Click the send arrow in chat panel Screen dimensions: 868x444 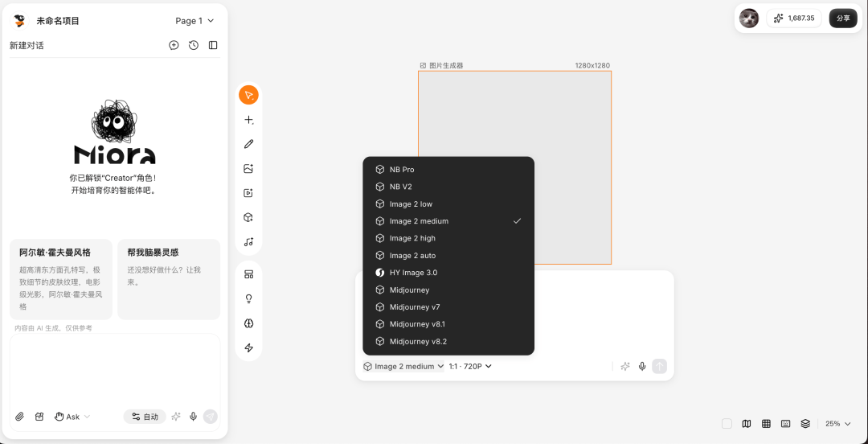[x=211, y=417]
